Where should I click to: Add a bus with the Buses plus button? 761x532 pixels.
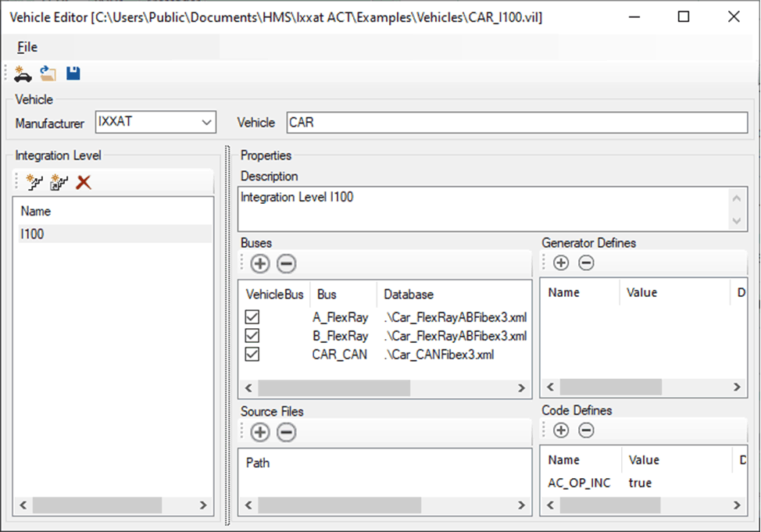260,263
